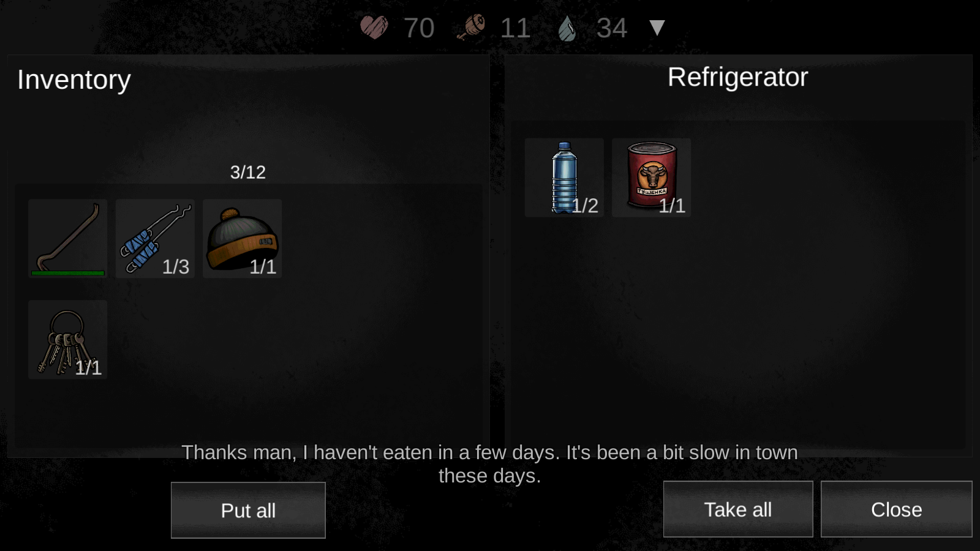The width and height of the screenshot is (980, 551).
Task: Select the knitted beanie hat item
Action: (242, 238)
